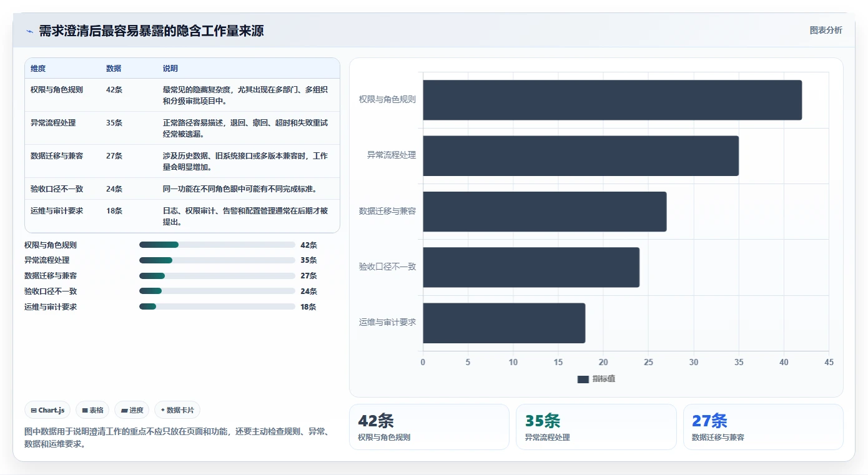Click the 权限与角色规则 bar in the chart

tap(613, 100)
